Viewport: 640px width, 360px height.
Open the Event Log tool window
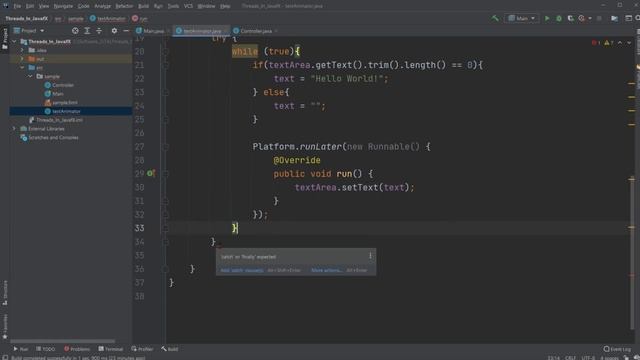pyautogui.click(x=617, y=349)
